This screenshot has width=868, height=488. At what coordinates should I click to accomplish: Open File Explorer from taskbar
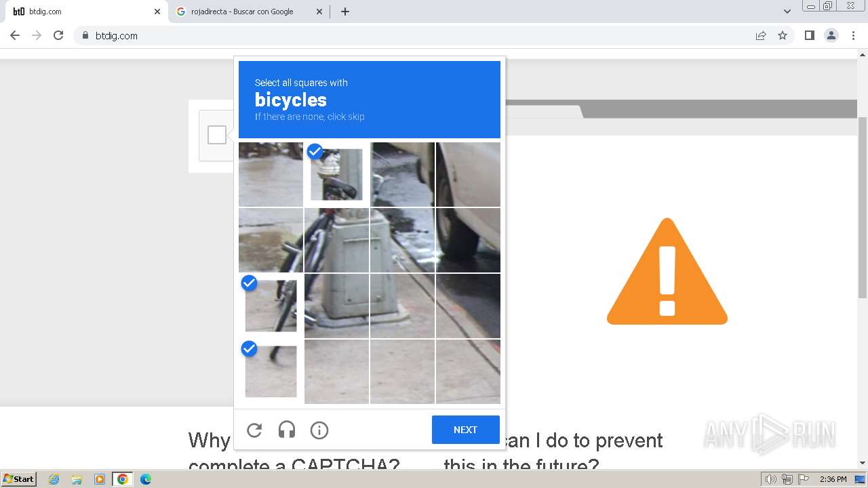pos(77,479)
